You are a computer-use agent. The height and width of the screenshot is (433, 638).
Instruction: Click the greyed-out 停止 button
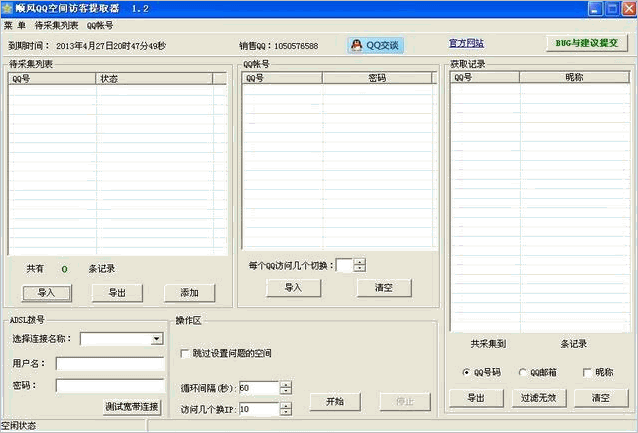point(405,402)
